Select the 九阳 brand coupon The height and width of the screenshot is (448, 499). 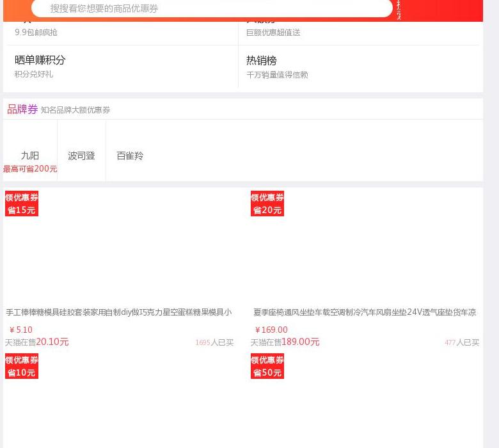tap(30, 156)
